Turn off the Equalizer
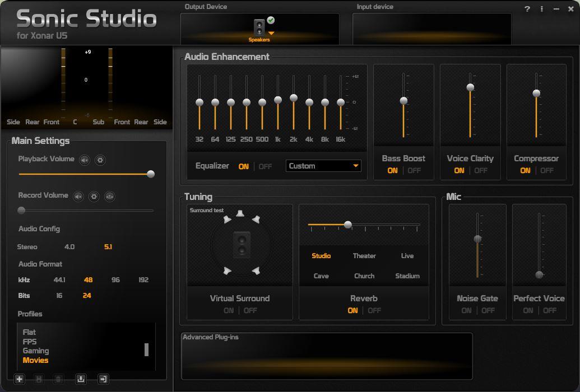This screenshot has height=392, width=580. [x=265, y=166]
